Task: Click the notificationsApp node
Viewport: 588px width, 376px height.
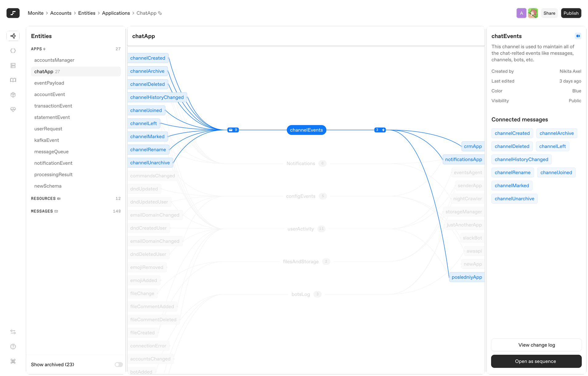Action: (464, 159)
